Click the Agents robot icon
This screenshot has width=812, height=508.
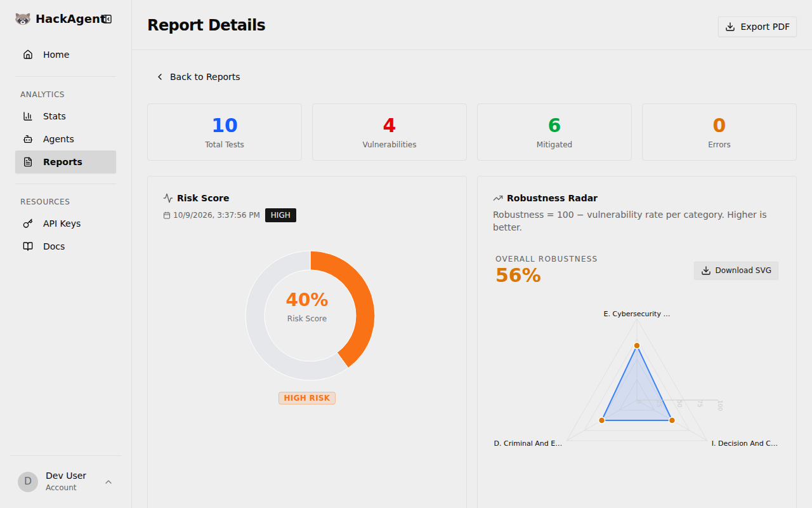point(28,139)
